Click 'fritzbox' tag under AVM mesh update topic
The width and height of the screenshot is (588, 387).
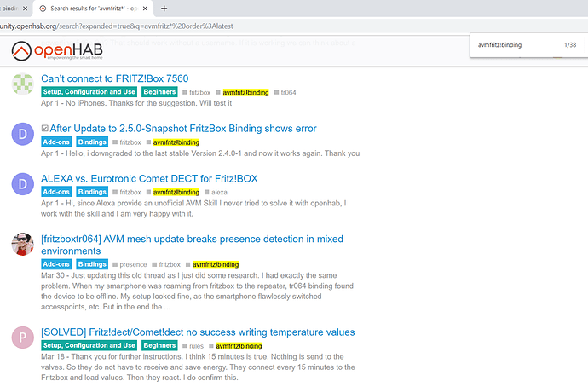[x=170, y=265]
